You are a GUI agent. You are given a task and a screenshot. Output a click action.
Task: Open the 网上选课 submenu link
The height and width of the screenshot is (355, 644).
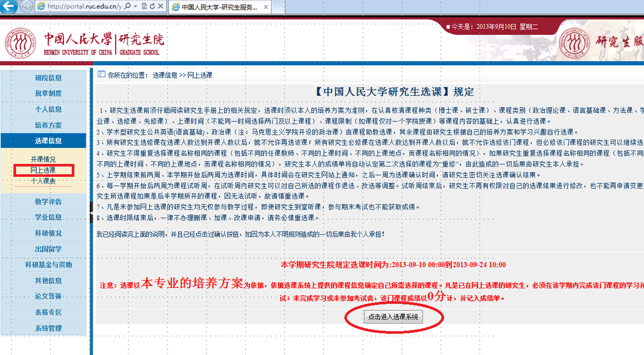tap(43, 170)
